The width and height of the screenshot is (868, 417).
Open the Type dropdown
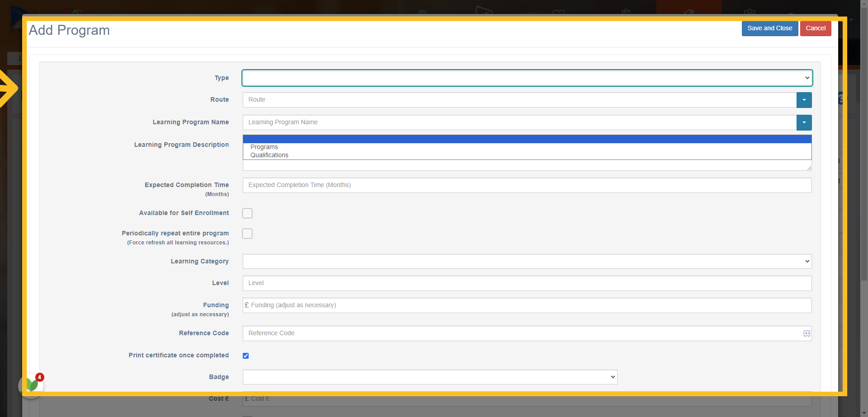pos(527,78)
